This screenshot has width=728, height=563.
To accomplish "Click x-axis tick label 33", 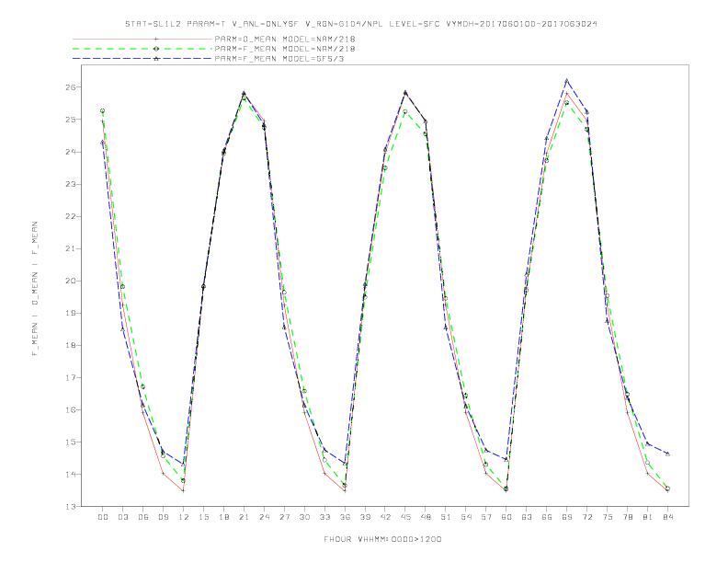I will [324, 517].
